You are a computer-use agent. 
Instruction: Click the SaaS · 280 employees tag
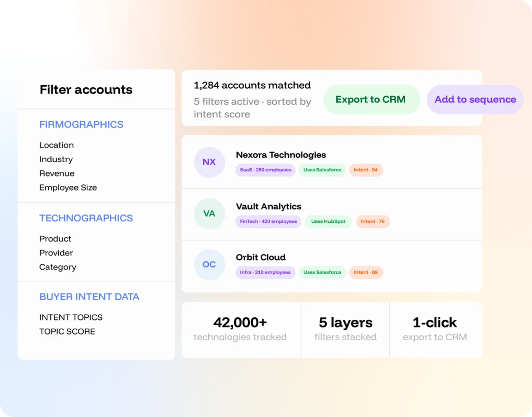pyautogui.click(x=265, y=170)
